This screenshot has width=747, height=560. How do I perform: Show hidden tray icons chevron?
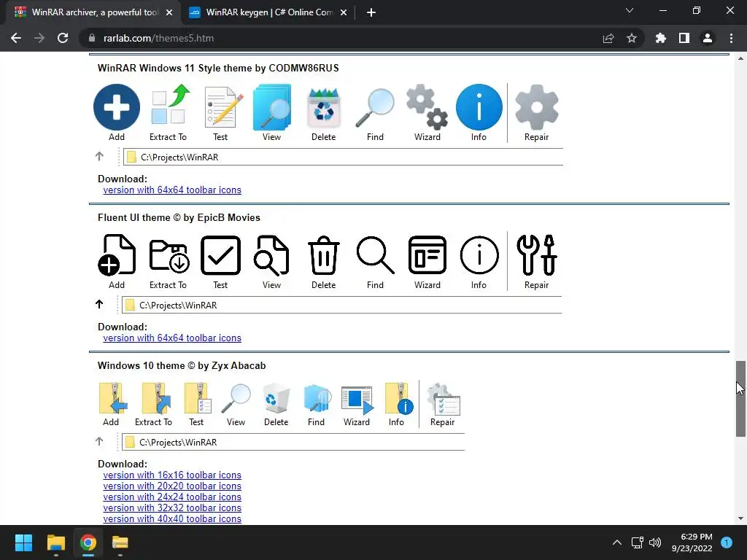point(617,542)
